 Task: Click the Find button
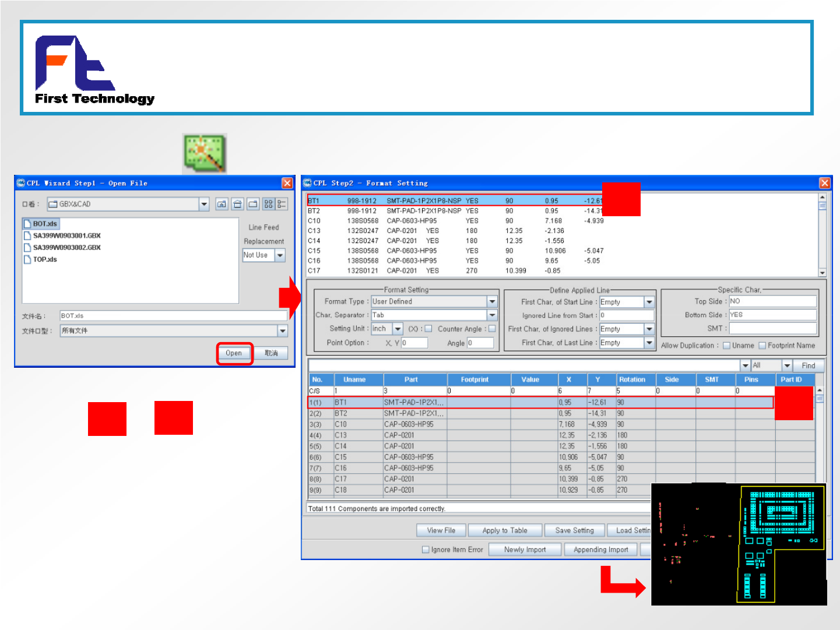pos(809,365)
